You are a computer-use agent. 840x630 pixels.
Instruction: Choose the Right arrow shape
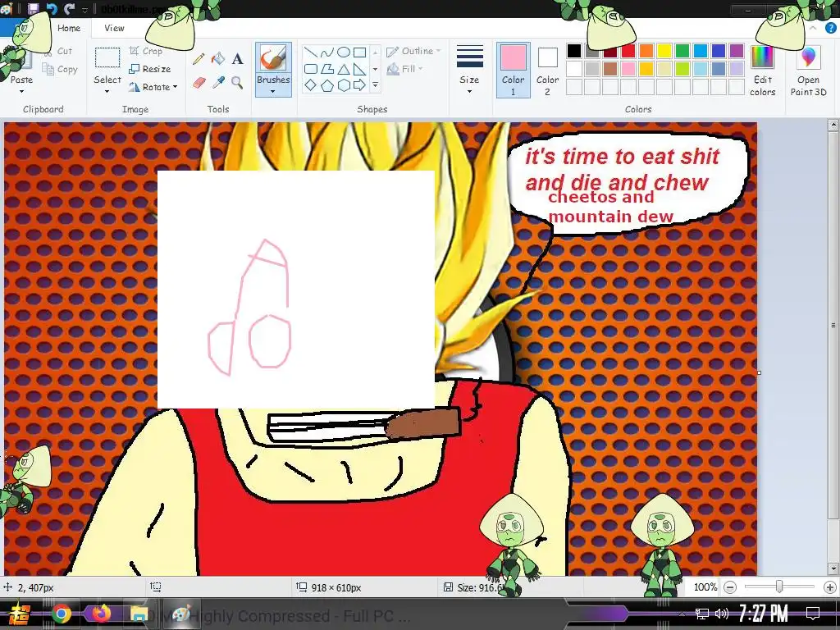tap(359, 84)
